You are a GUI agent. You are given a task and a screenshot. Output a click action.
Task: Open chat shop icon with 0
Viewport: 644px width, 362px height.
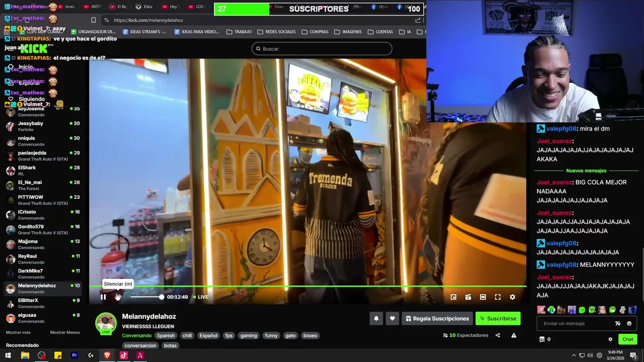(544, 339)
